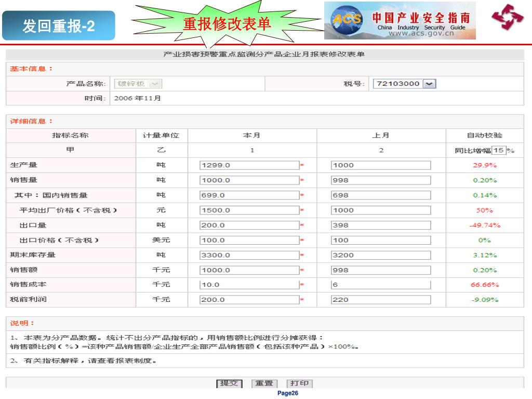This screenshot has width=532, height=399.
Task: Select the 平均出厂价格 current month field
Action: (249, 210)
